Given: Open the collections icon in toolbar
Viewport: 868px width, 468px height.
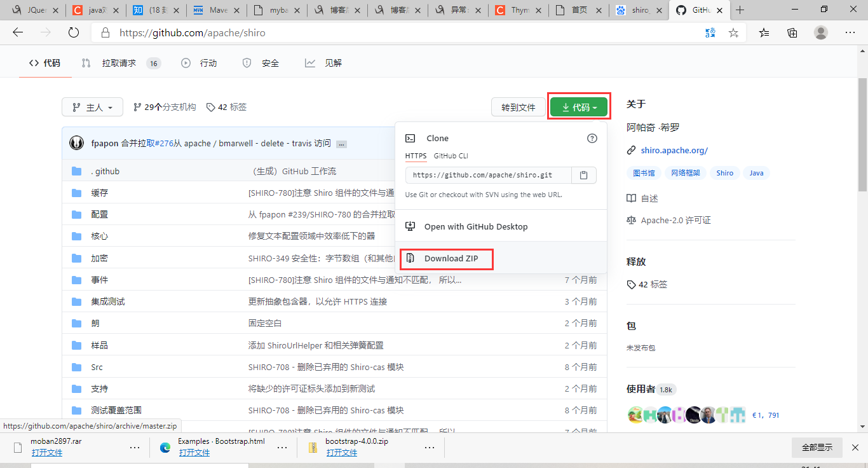Looking at the screenshot, I should coord(792,32).
